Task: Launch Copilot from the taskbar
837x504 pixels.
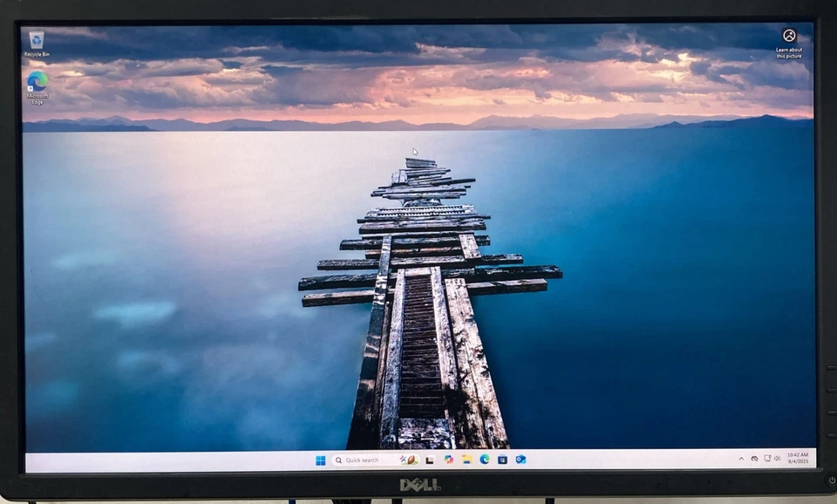Action: tap(448, 460)
